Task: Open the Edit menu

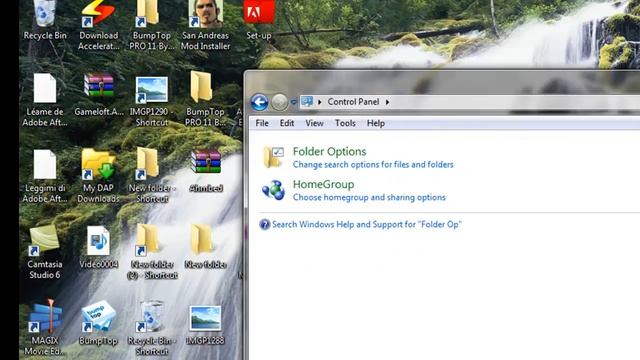Action: [x=287, y=123]
